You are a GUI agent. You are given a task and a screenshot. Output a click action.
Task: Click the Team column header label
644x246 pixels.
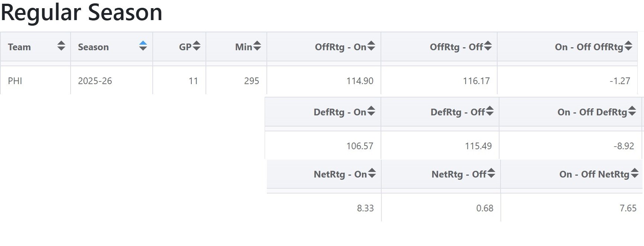(x=19, y=47)
